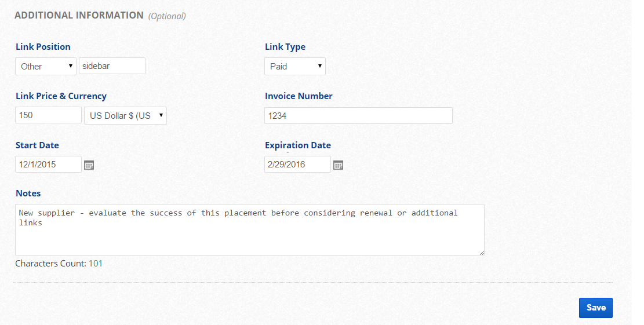The height and width of the screenshot is (325, 644).
Task: Grab the Notes textarea resize handle
Action: coord(482,253)
